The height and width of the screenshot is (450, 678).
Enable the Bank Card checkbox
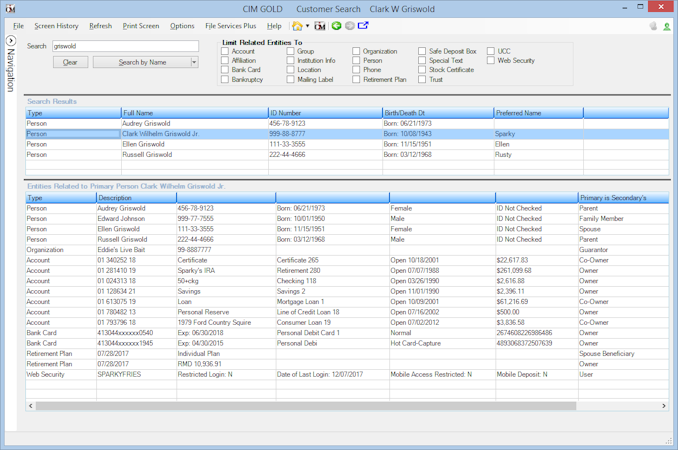pos(225,70)
